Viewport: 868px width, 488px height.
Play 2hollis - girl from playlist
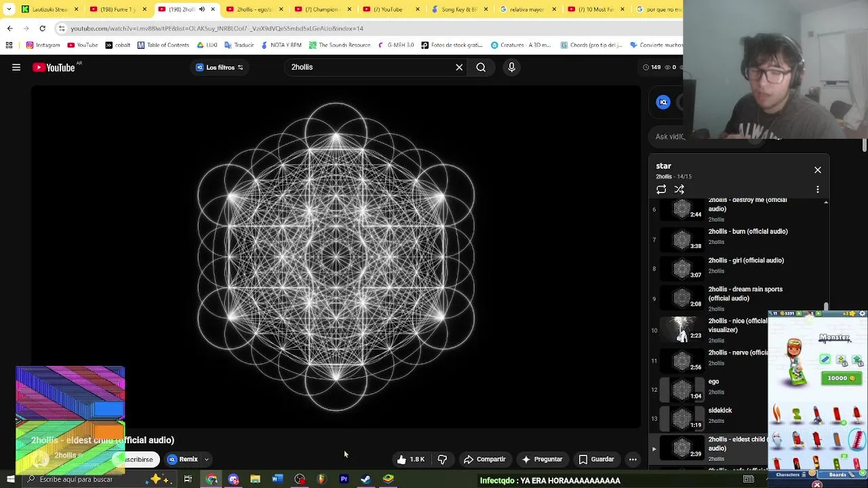click(738, 268)
